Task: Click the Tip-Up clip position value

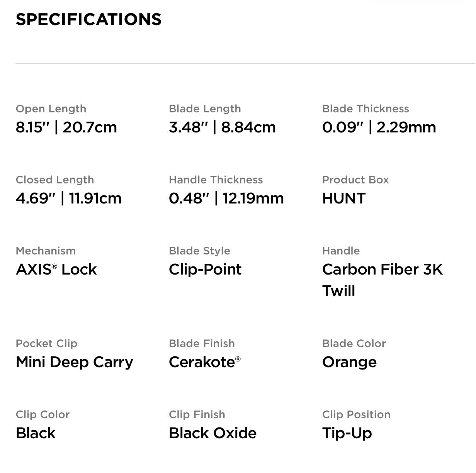Action: (347, 433)
